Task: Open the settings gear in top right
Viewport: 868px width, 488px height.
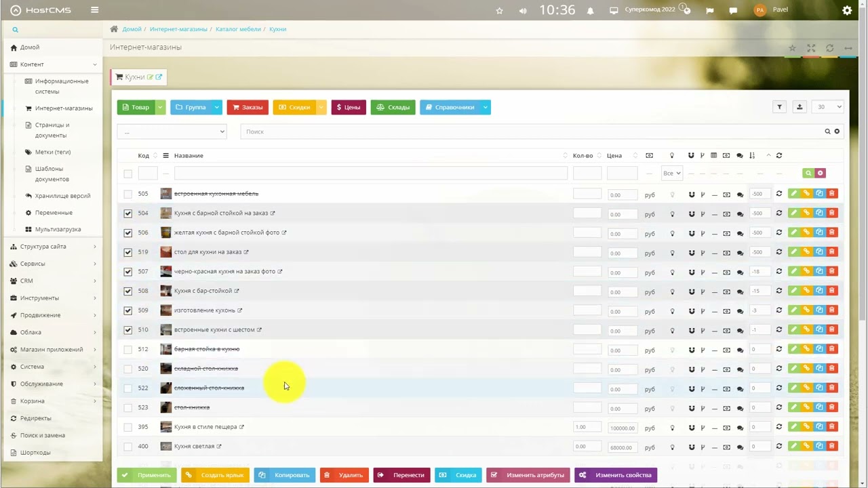Action: click(847, 10)
